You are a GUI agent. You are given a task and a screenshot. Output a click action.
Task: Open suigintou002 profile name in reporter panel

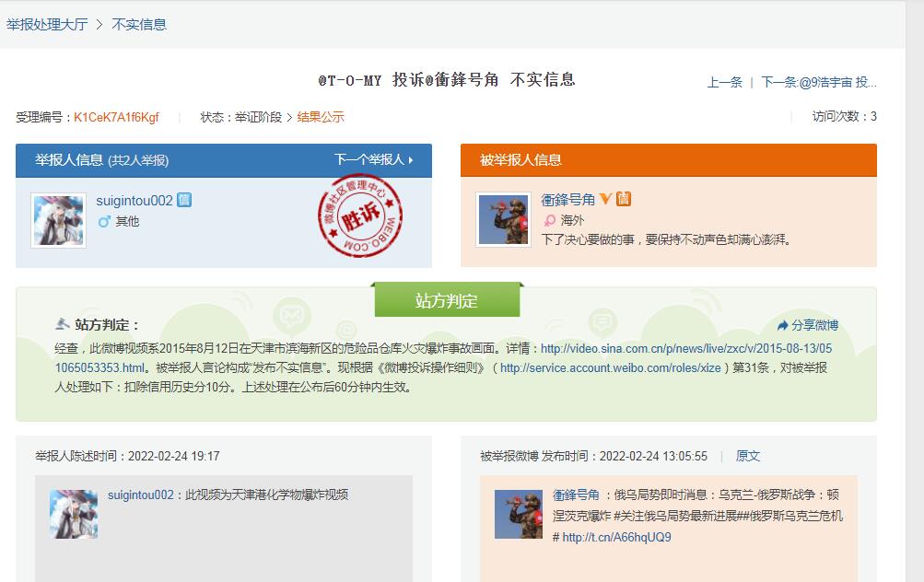tap(135, 200)
